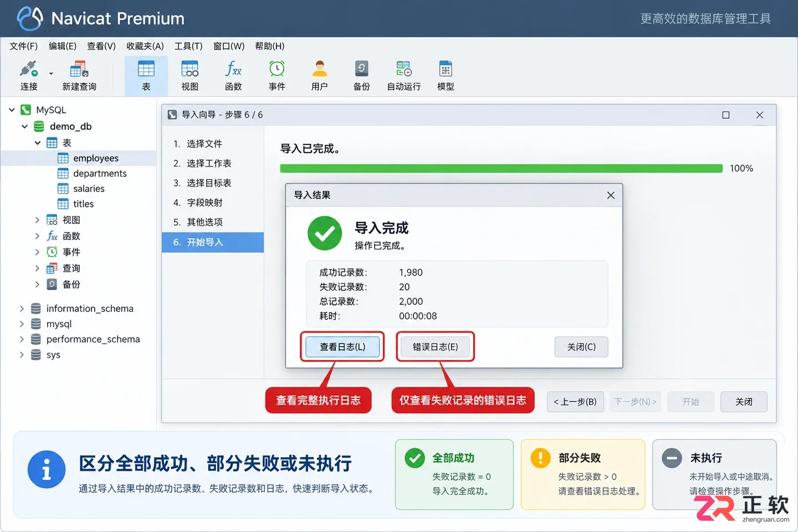
Task: Select wizard step 6. 开始导入
Action: tap(213, 242)
